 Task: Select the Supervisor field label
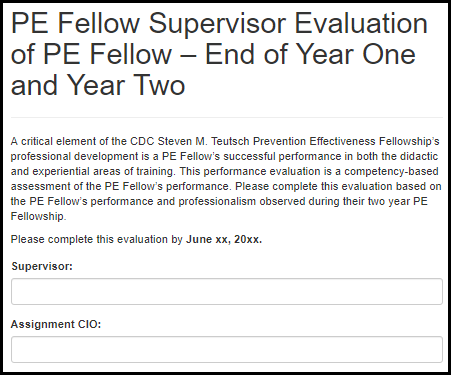pos(42,266)
